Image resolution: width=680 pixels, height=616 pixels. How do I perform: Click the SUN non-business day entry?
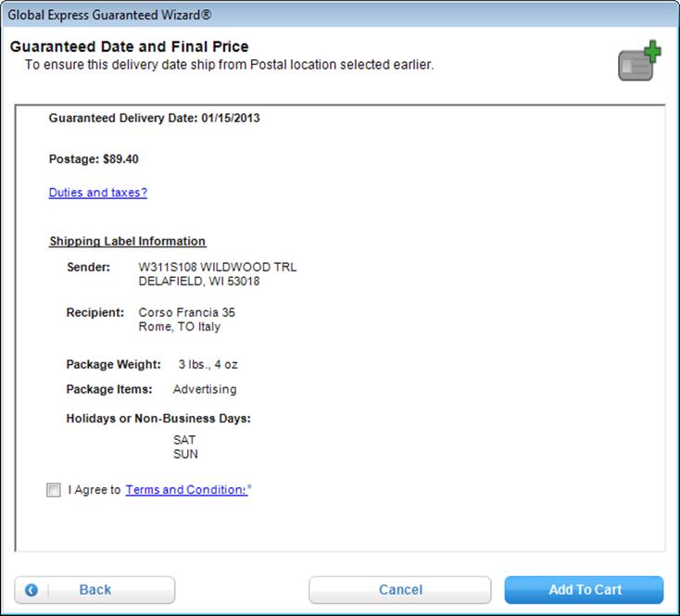click(x=185, y=454)
